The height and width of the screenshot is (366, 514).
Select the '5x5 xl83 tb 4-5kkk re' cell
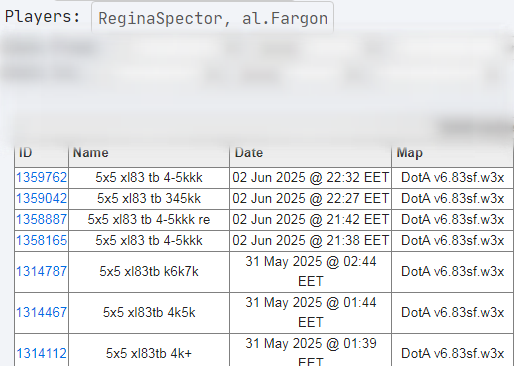tap(149, 220)
